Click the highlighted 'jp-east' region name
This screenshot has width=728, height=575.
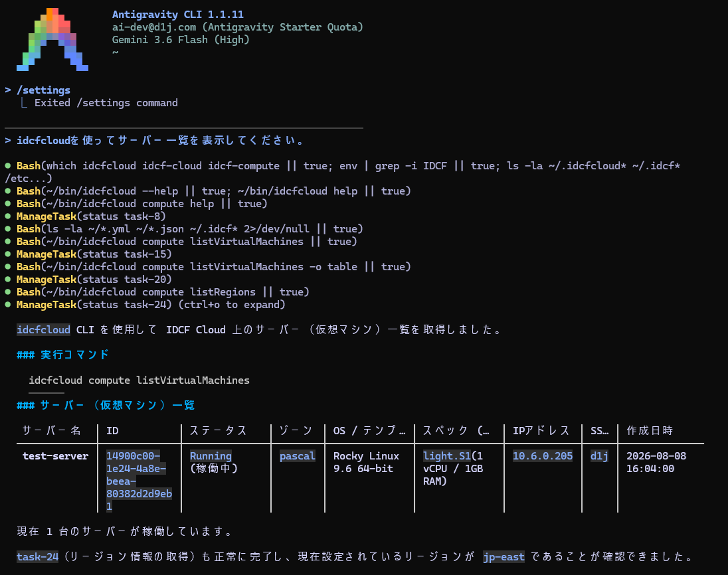[503, 556]
